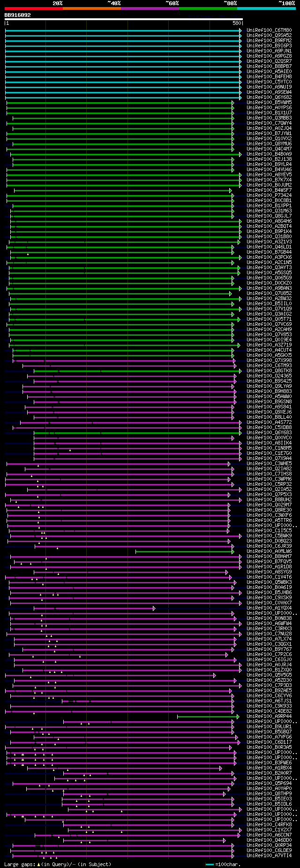The image size is (300, 868).
Task: Open hit UniRef100_B9RFM2
Action: pyautogui.click(x=269, y=41)
